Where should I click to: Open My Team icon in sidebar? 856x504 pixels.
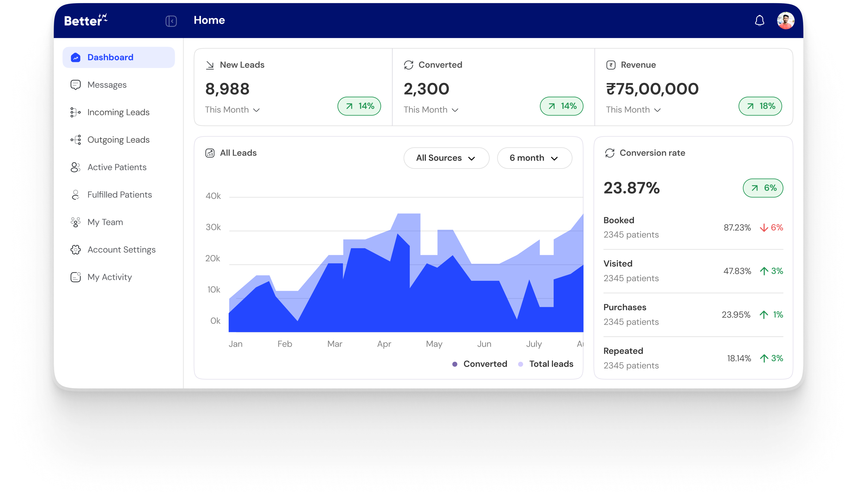75,222
